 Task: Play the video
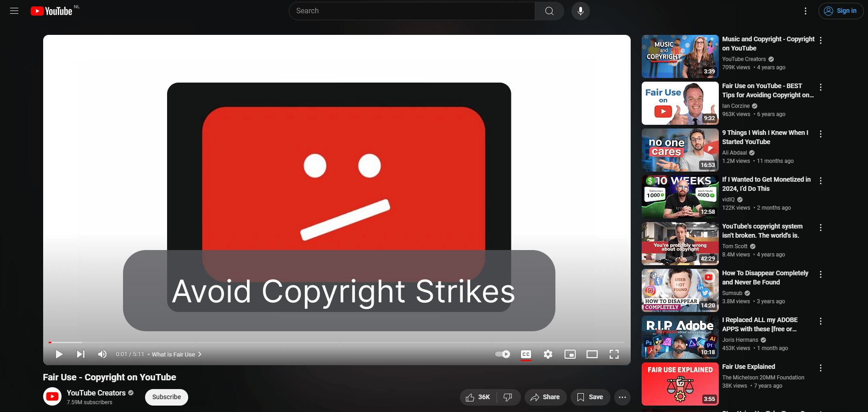point(59,354)
